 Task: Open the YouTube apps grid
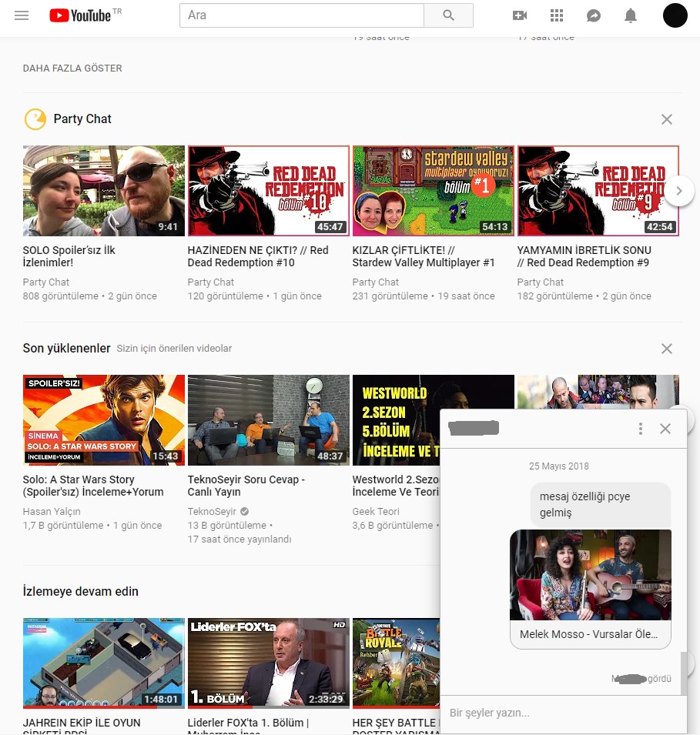(557, 15)
